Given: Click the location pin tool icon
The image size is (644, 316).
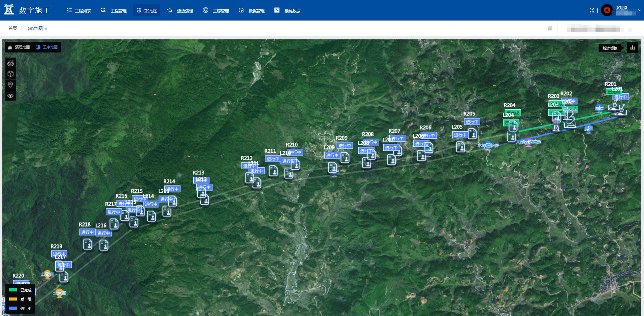Looking at the screenshot, I should (x=11, y=84).
